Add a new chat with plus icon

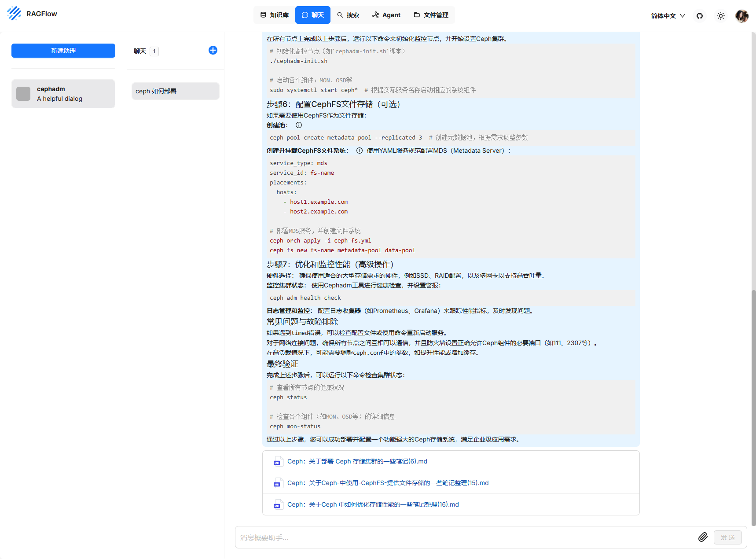tap(213, 50)
